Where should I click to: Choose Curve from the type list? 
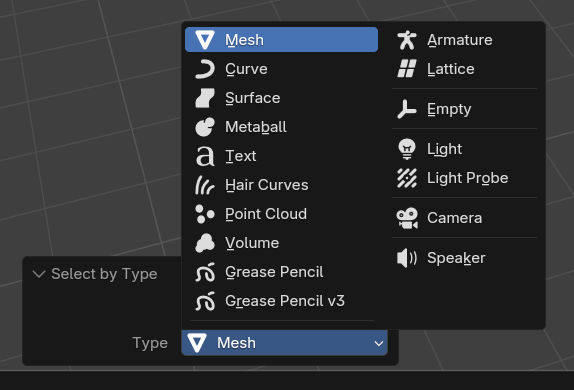[x=281, y=69]
